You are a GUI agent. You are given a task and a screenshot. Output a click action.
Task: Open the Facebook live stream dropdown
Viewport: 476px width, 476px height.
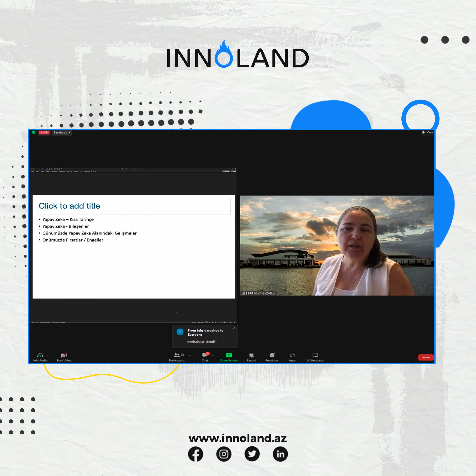62,132
